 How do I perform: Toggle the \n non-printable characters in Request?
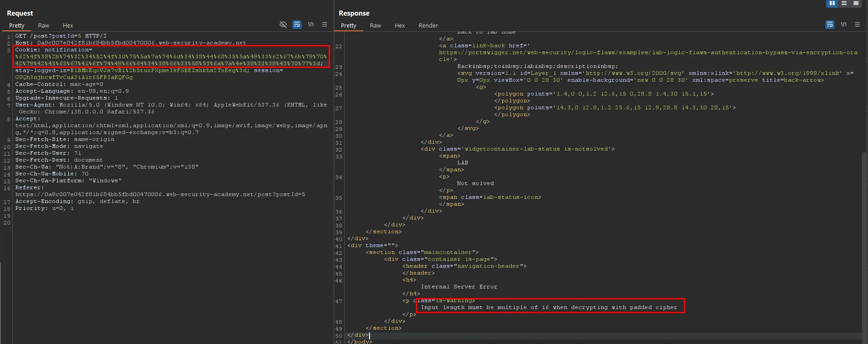coord(311,24)
